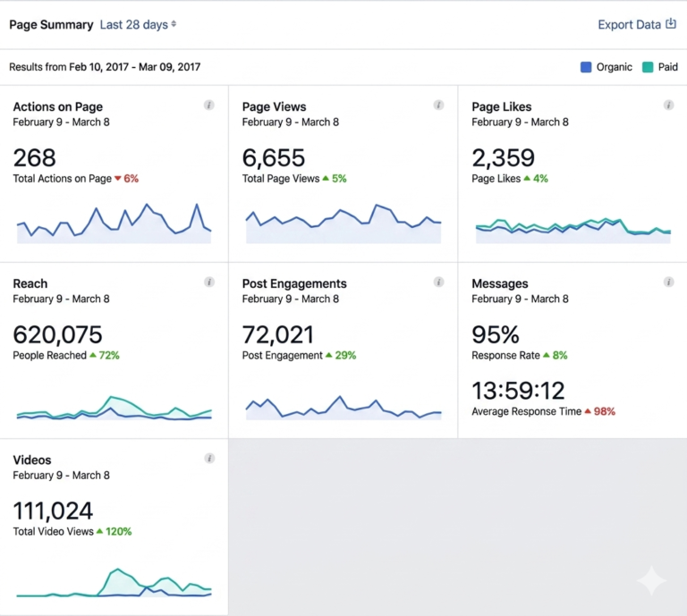Open info icon on Messages card
This screenshot has width=687, height=616.
click(x=668, y=282)
